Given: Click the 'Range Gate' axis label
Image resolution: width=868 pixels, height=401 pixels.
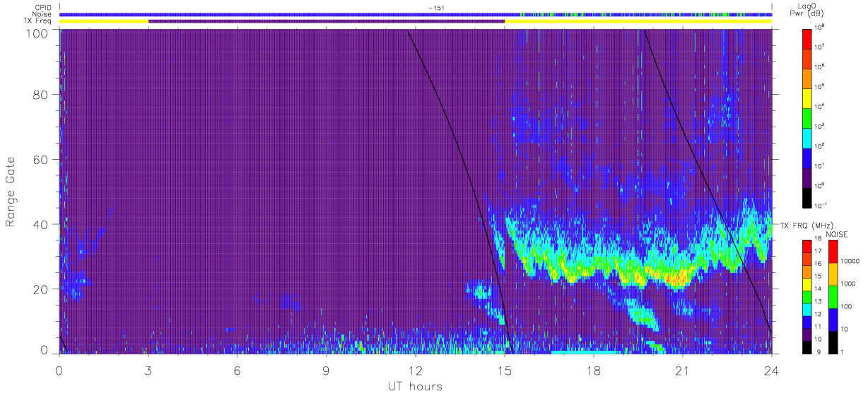Looking at the screenshot, I should (11, 192).
